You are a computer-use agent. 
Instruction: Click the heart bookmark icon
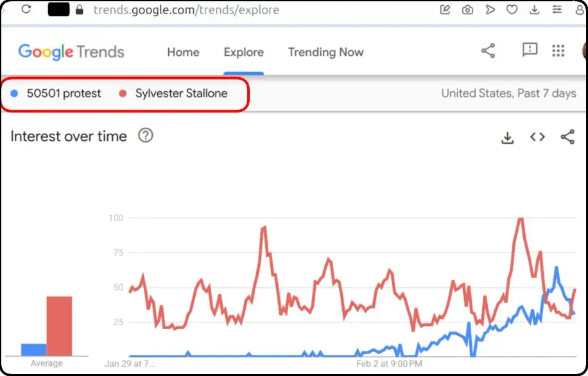tap(512, 10)
